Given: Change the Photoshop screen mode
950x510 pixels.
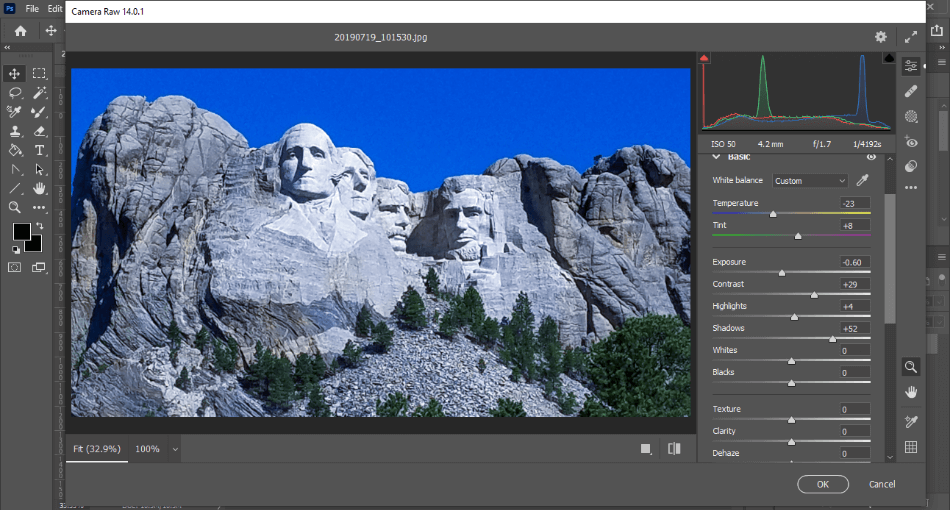Looking at the screenshot, I should coord(39,267).
